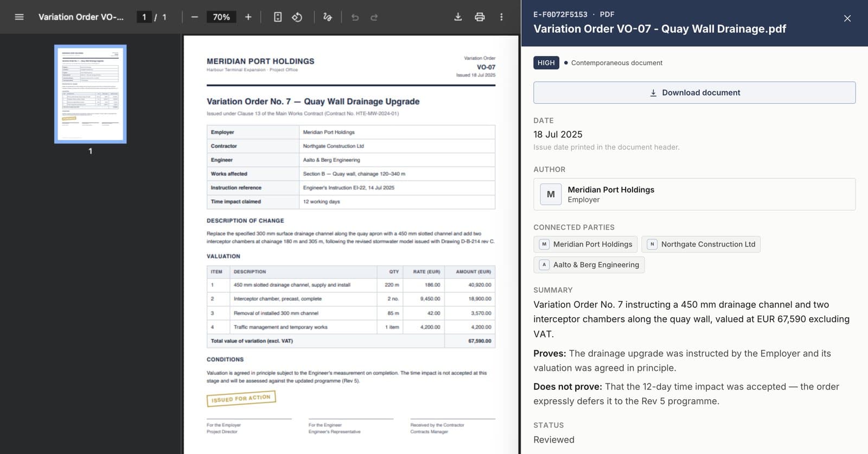868x454 pixels.
Task: Print the document
Action: [480, 17]
